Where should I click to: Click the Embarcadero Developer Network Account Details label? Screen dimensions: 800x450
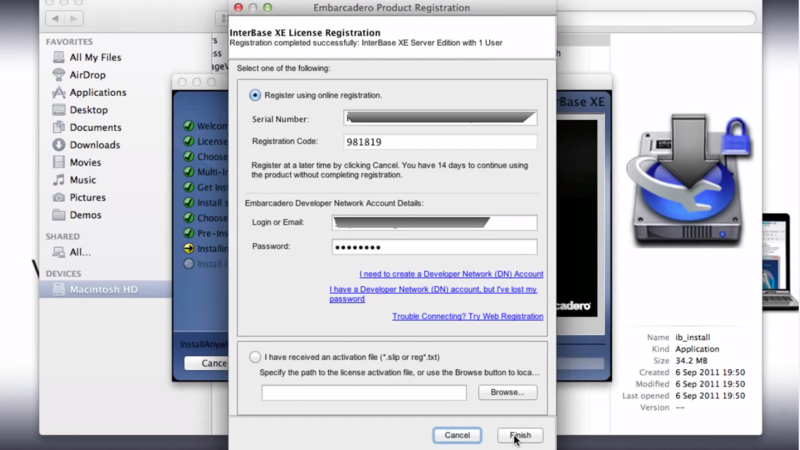tap(334, 203)
